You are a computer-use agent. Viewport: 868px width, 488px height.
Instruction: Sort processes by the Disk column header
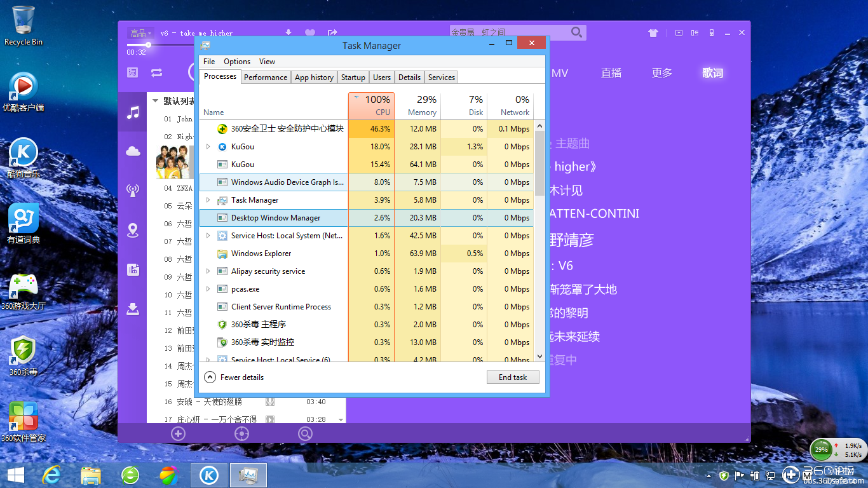[x=464, y=105]
